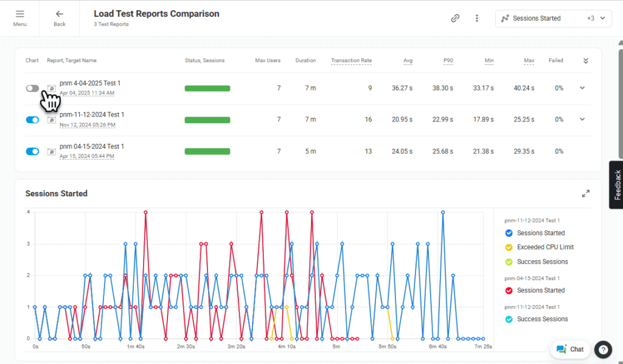This screenshot has height=364, width=623.
Task: Expand Sessions Started chart to fullscreen
Action: 585,193
